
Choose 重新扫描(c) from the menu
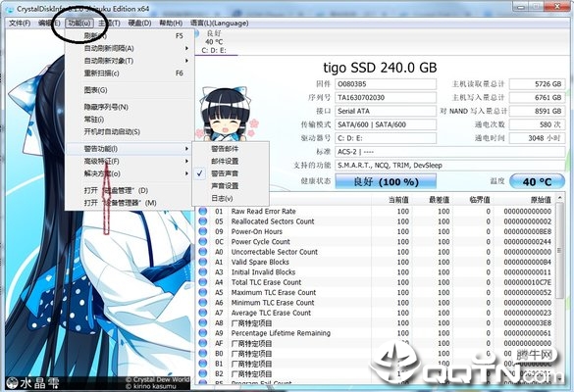130,73
